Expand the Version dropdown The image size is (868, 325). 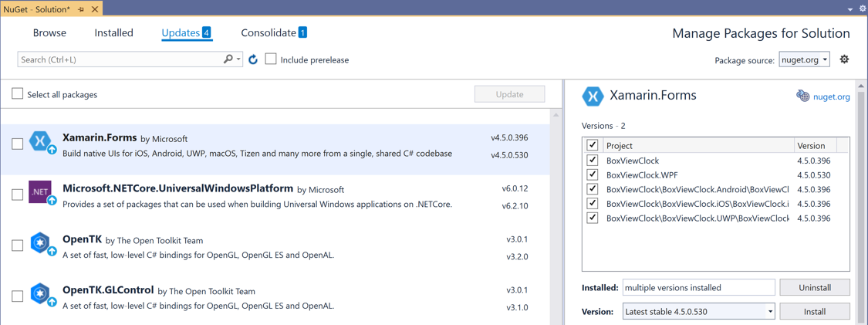770,312
